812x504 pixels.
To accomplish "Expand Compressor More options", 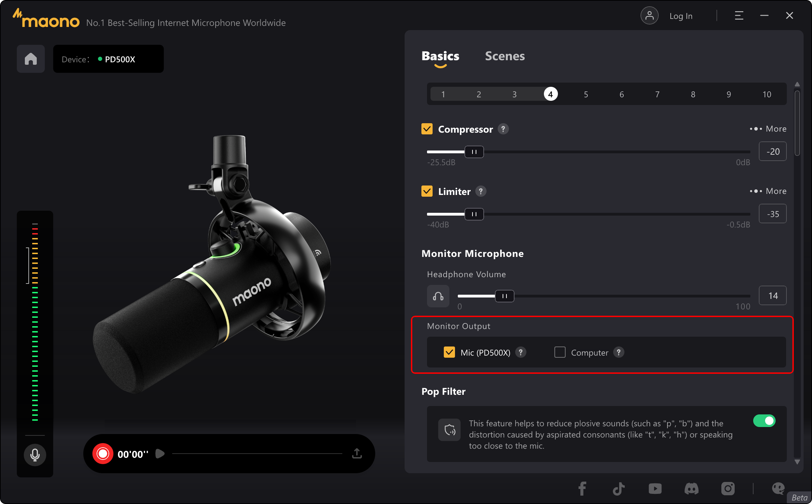I will (x=768, y=129).
